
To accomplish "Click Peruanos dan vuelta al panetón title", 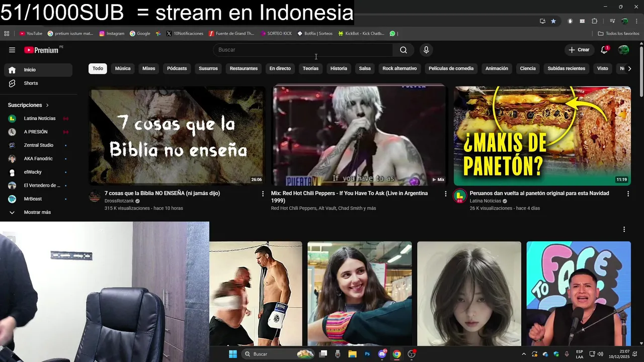I will point(539,193).
